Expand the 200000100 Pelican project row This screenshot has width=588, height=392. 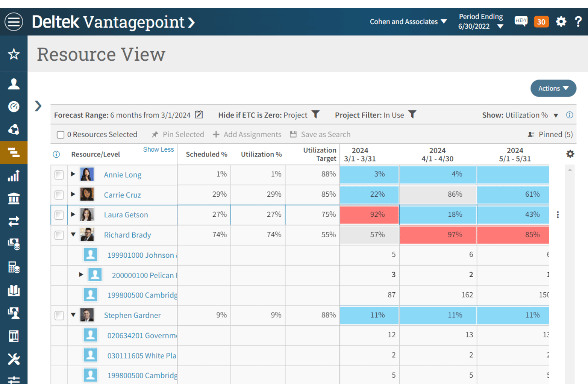(x=81, y=274)
